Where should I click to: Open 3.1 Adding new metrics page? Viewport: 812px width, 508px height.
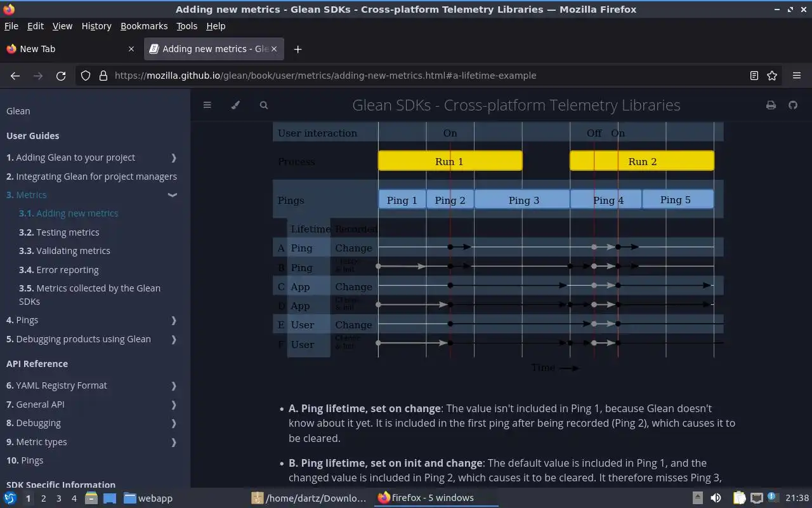(x=69, y=213)
